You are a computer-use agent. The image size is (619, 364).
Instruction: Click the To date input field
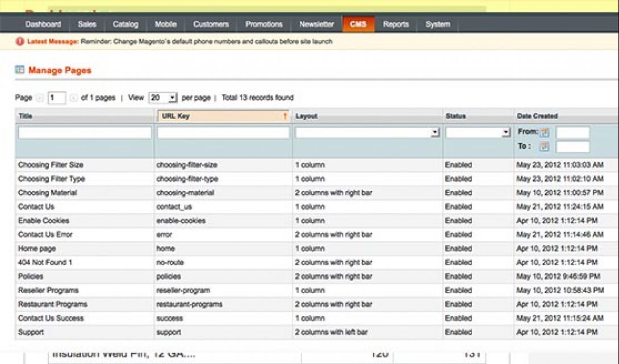(573, 147)
